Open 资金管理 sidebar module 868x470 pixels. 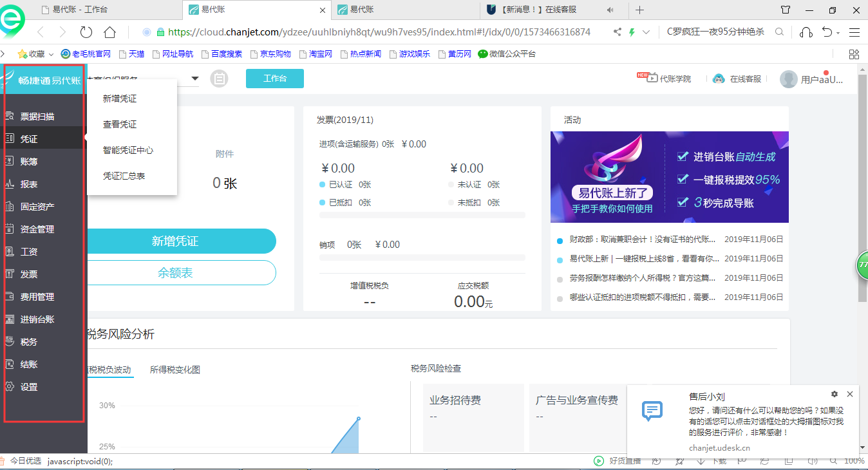tap(37, 229)
